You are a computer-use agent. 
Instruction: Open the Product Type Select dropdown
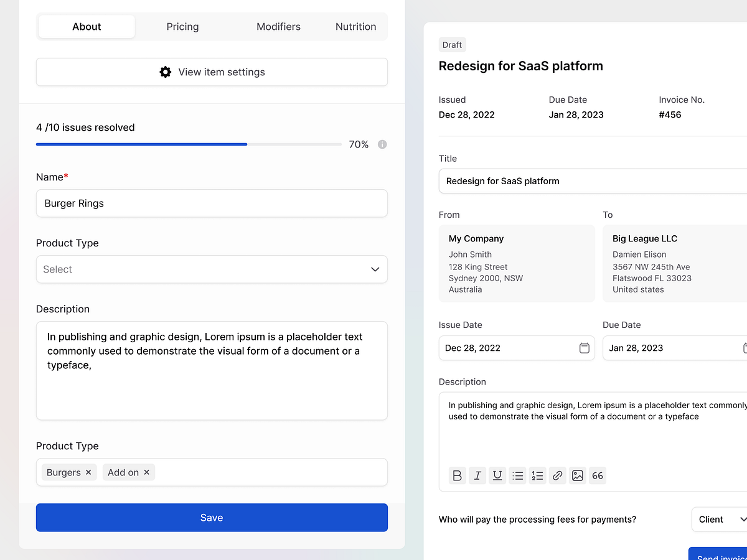coord(212,269)
